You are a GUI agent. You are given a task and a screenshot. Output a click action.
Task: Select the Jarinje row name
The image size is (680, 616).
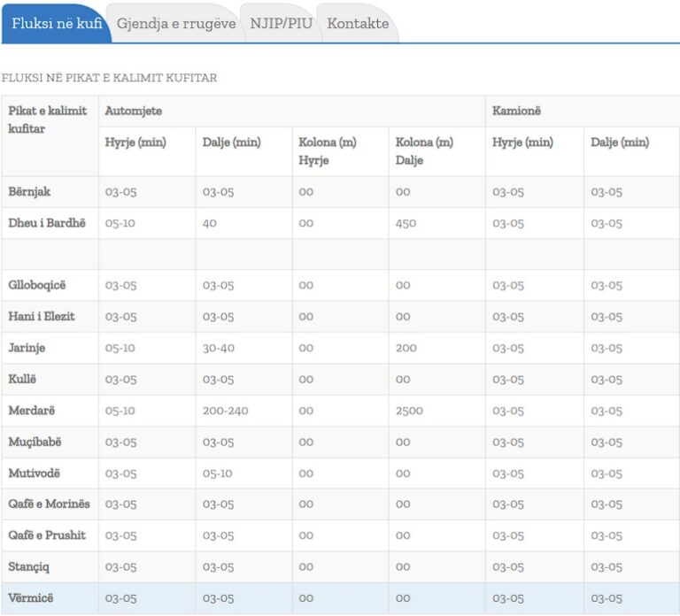coord(27,348)
